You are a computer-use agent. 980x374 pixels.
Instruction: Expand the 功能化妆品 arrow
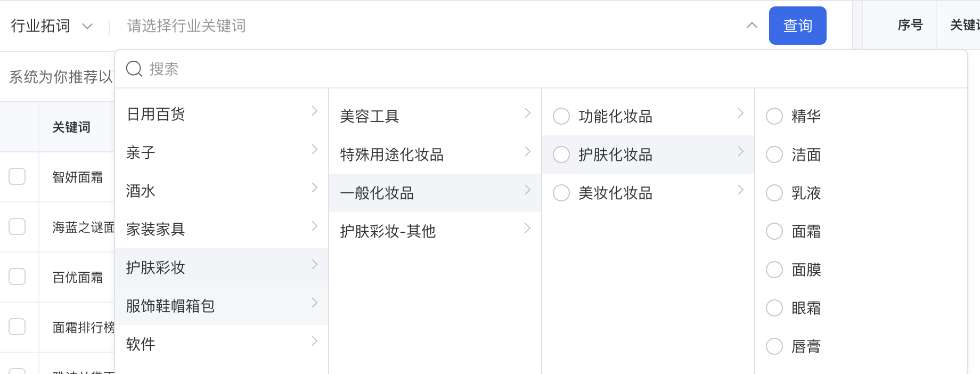(740, 113)
